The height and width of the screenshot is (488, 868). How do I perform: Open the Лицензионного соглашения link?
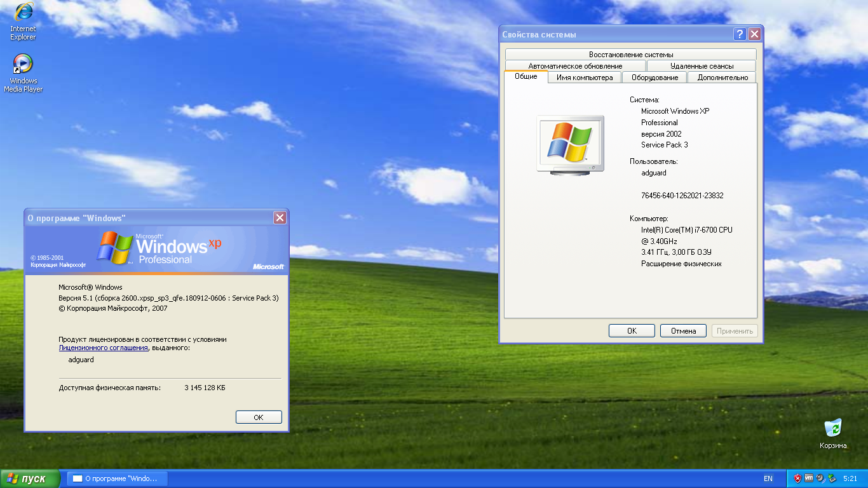pyautogui.click(x=104, y=348)
